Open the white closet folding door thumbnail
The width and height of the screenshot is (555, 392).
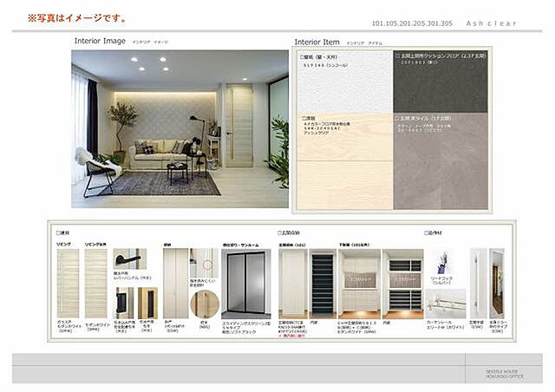click(x=175, y=284)
